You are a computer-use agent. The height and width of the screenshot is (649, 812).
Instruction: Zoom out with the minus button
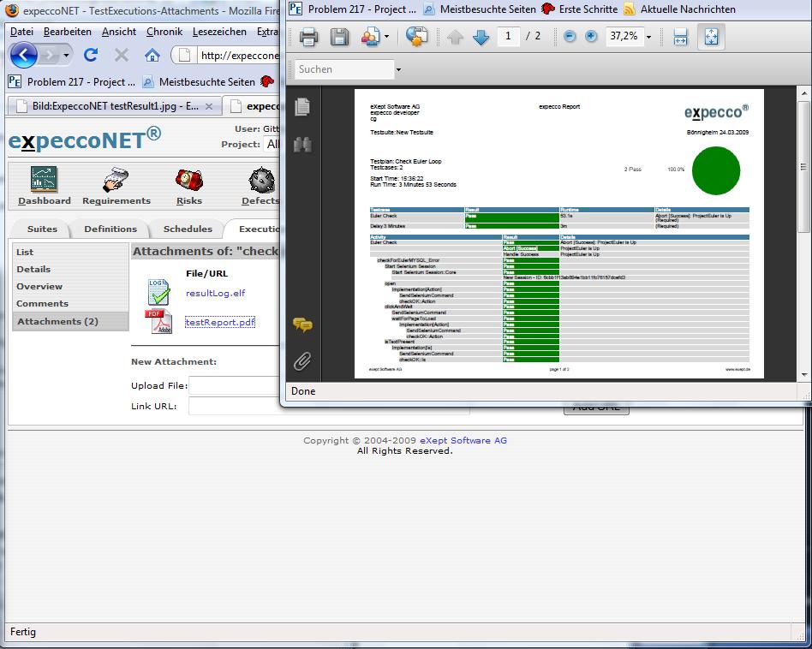[x=570, y=37]
